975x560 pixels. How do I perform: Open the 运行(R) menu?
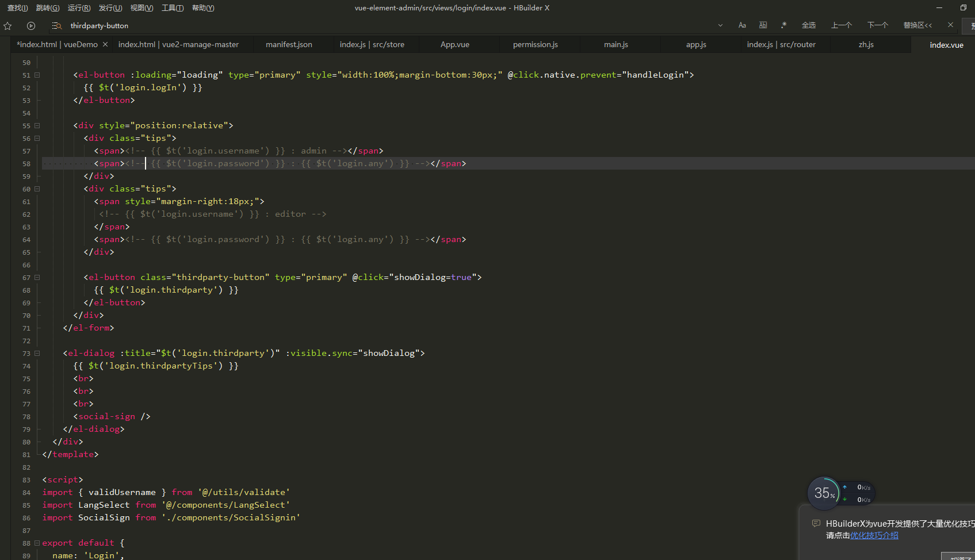(79, 8)
